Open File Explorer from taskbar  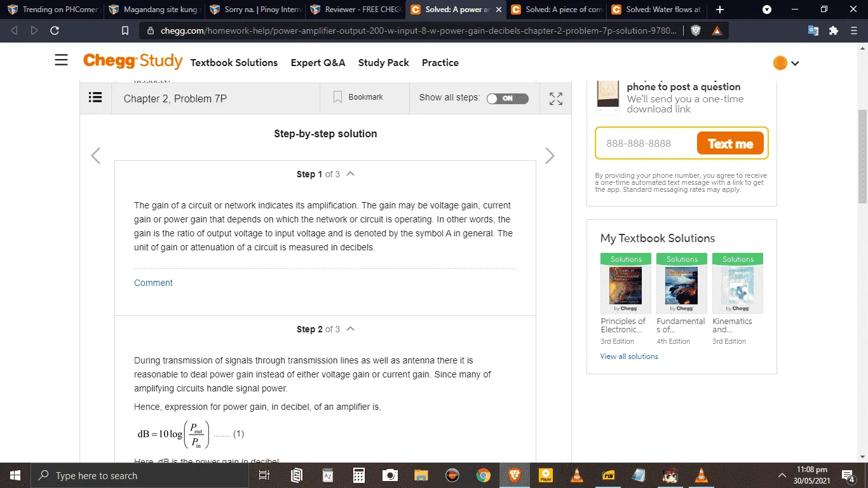[421, 475]
